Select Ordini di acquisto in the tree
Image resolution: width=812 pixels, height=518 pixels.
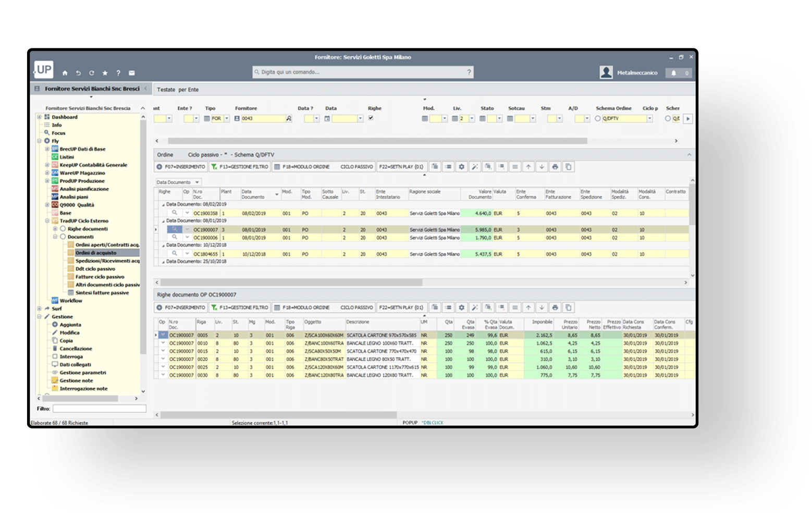tap(96, 253)
